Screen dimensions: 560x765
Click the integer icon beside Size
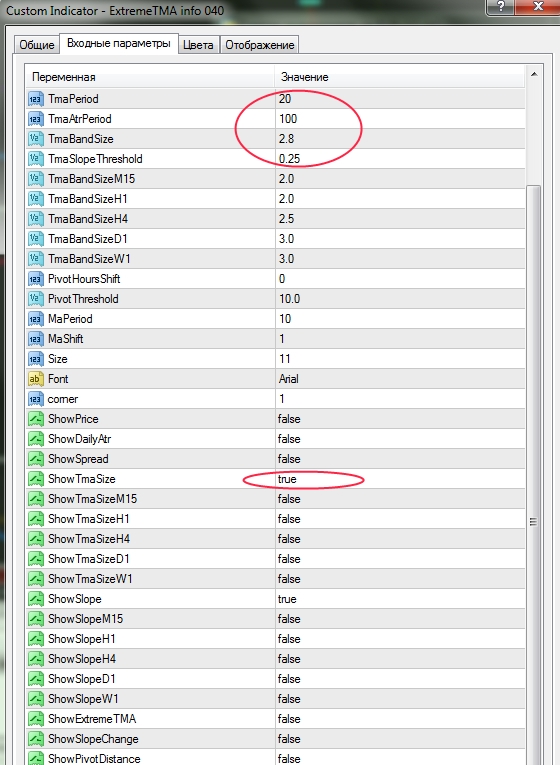coord(36,359)
